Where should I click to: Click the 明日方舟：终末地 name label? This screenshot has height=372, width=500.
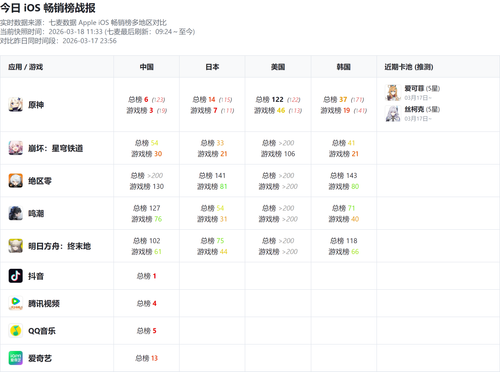59,246
